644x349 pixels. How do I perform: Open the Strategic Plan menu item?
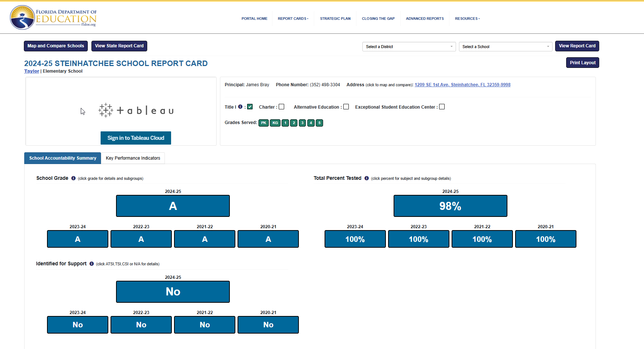(335, 19)
